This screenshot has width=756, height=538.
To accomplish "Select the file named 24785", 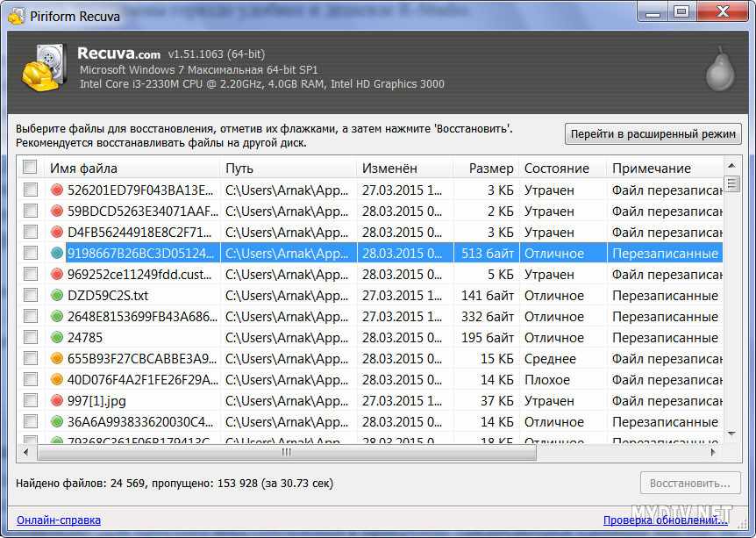I will coord(85,337).
